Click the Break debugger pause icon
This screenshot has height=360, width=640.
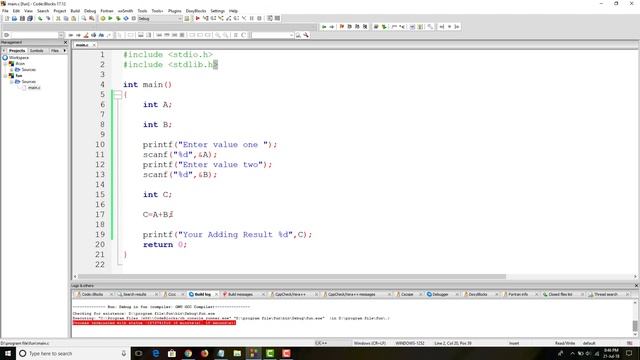pos(251,18)
